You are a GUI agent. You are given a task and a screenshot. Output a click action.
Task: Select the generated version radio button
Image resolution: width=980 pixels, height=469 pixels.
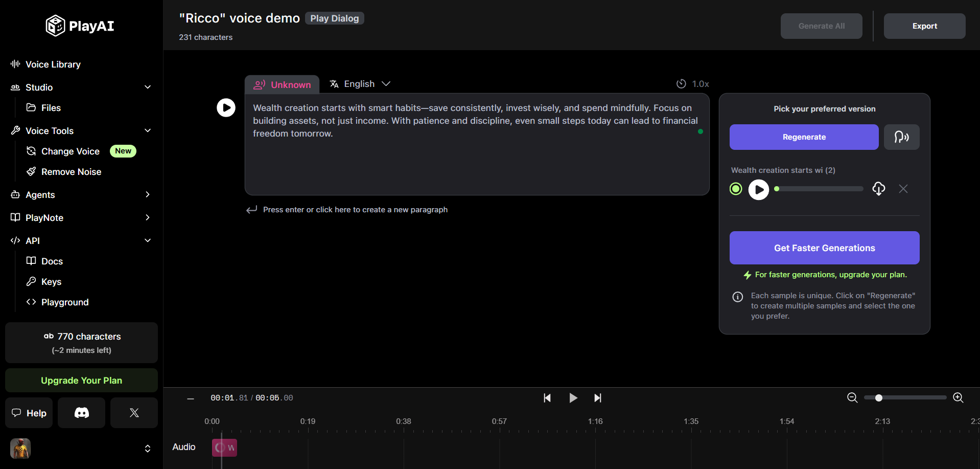(x=736, y=189)
